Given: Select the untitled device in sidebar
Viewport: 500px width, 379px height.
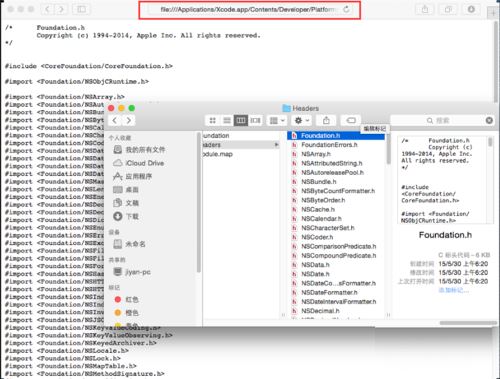Looking at the screenshot, I should (129, 244).
